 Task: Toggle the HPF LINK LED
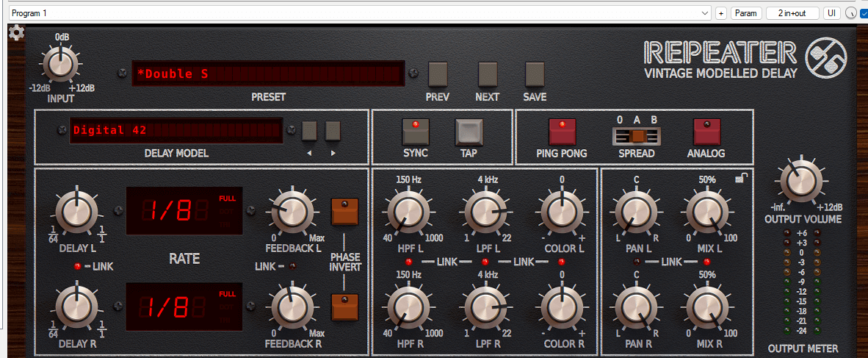[x=409, y=262]
